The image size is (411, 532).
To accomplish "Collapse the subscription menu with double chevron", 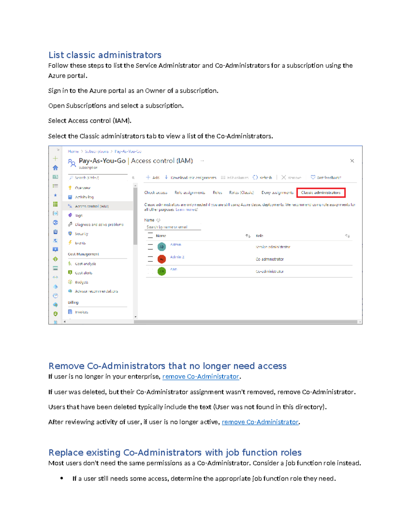I will point(133,178).
